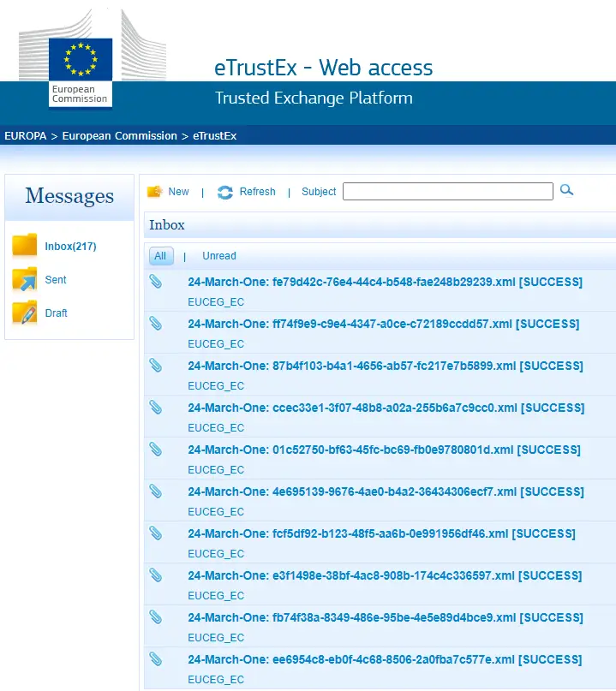Screen dimensions: 616x691
Task: Click EUCEG_EC sender under 4e695139 message
Action: [x=216, y=512]
